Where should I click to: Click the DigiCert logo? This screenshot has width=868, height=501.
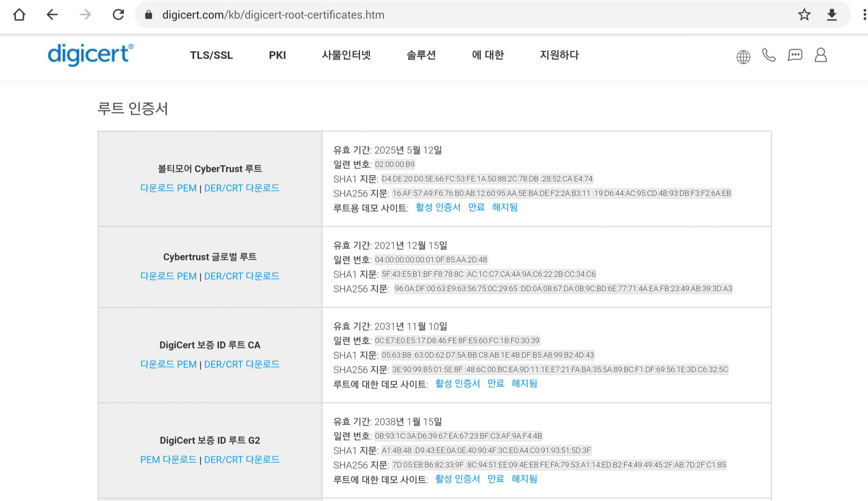(x=90, y=55)
